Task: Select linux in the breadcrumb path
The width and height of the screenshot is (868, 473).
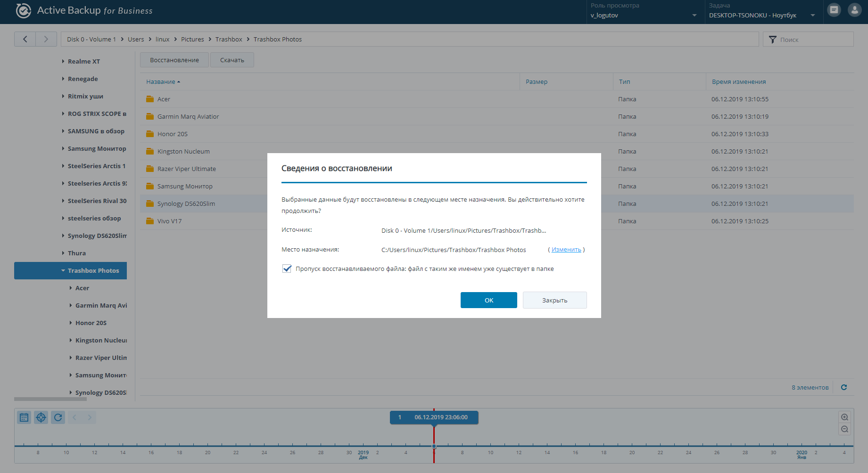Action: point(162,39)
